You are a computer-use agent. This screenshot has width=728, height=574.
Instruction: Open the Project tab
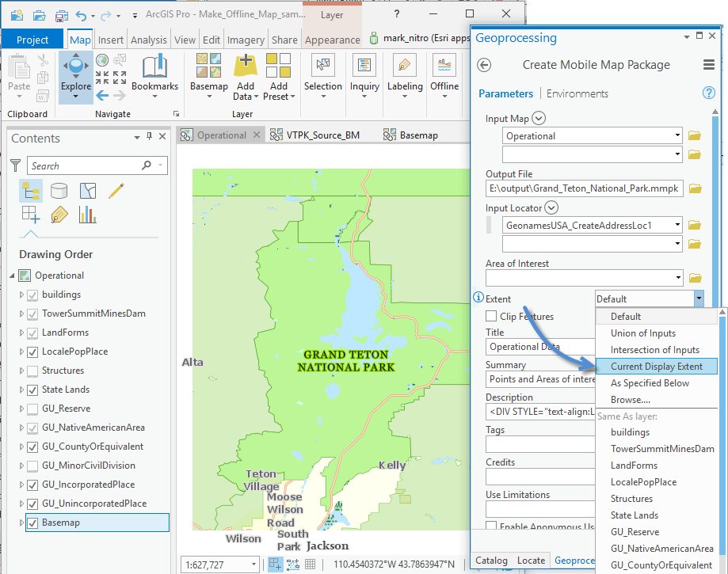pos(32,40)
